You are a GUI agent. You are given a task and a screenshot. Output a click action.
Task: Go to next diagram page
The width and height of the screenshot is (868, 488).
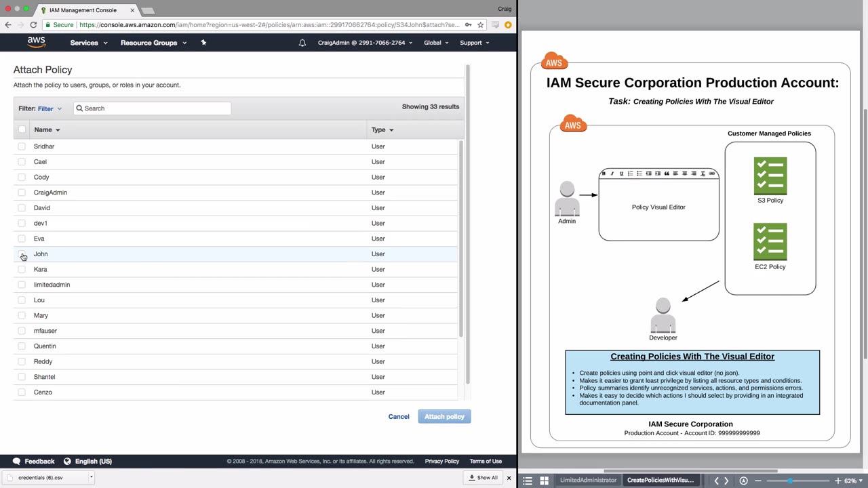point(726,481)
